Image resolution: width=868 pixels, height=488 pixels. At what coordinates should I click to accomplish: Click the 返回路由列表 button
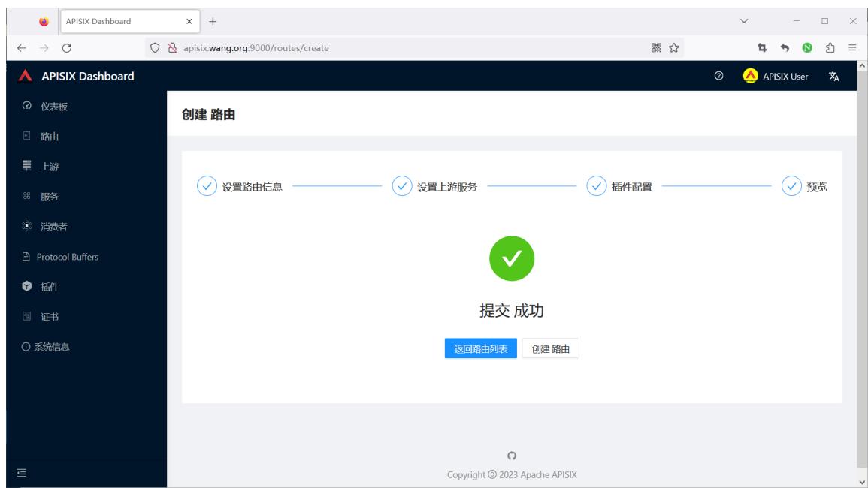click(480, 348)
